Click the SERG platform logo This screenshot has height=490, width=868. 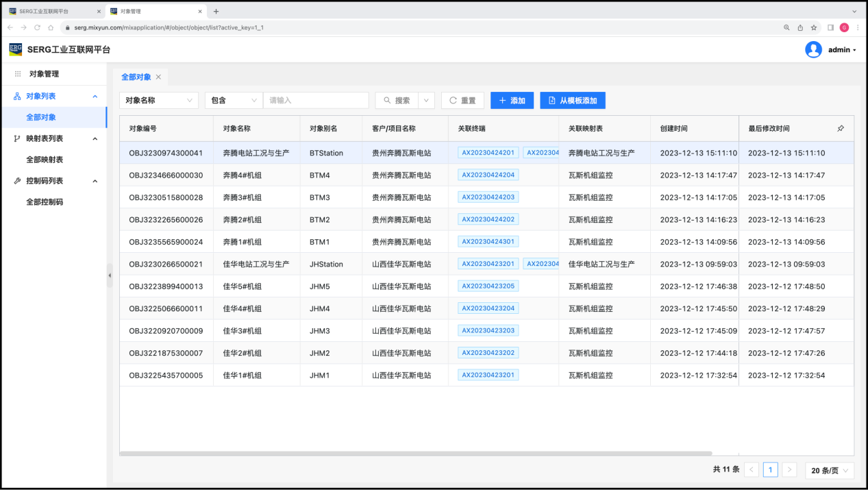point(15,49)
